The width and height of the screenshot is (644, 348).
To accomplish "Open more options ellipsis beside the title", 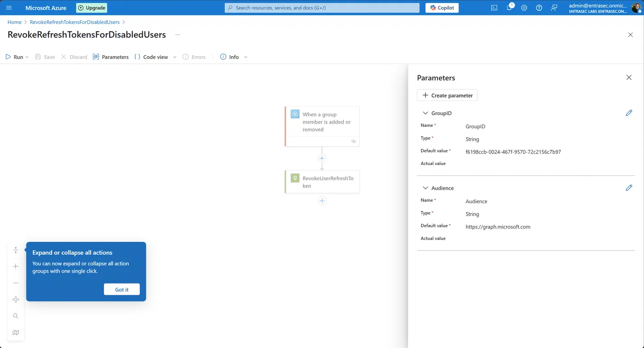I will (178, 35).
